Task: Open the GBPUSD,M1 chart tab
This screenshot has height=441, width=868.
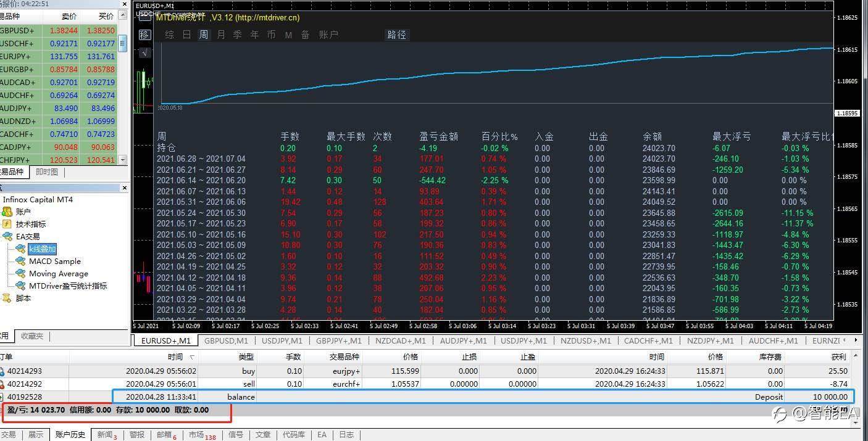Action: coord(225,340)
